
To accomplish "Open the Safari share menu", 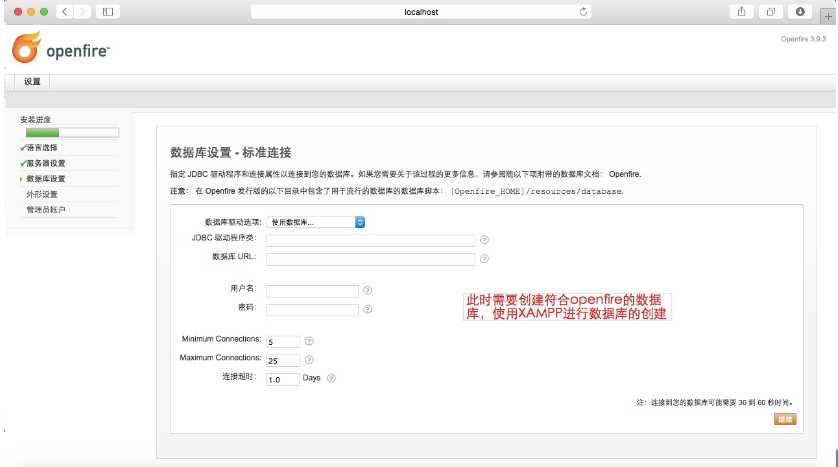I will pyautogui.click(x=741, y=12).
